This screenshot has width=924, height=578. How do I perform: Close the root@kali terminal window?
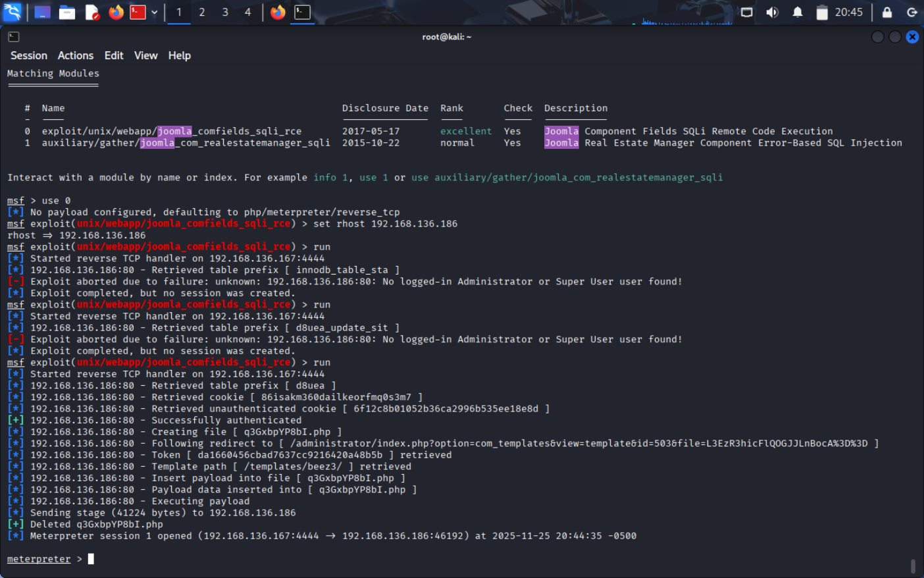(x=912, y=37)
